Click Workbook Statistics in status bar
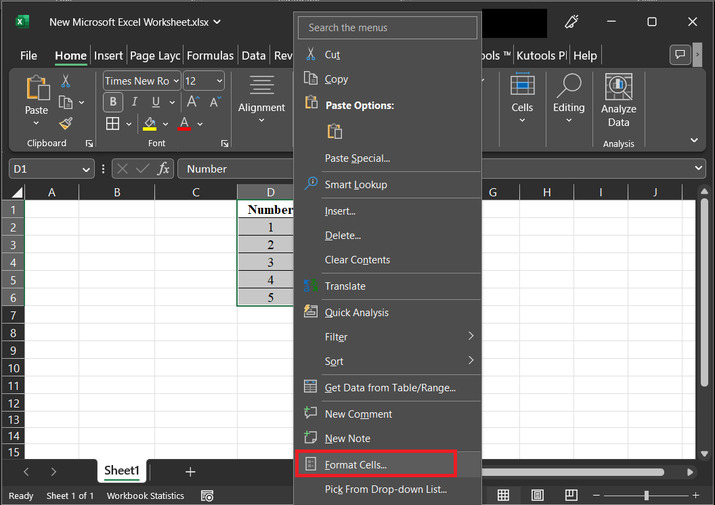Viewport: 715px width, 505px height. 145,496
